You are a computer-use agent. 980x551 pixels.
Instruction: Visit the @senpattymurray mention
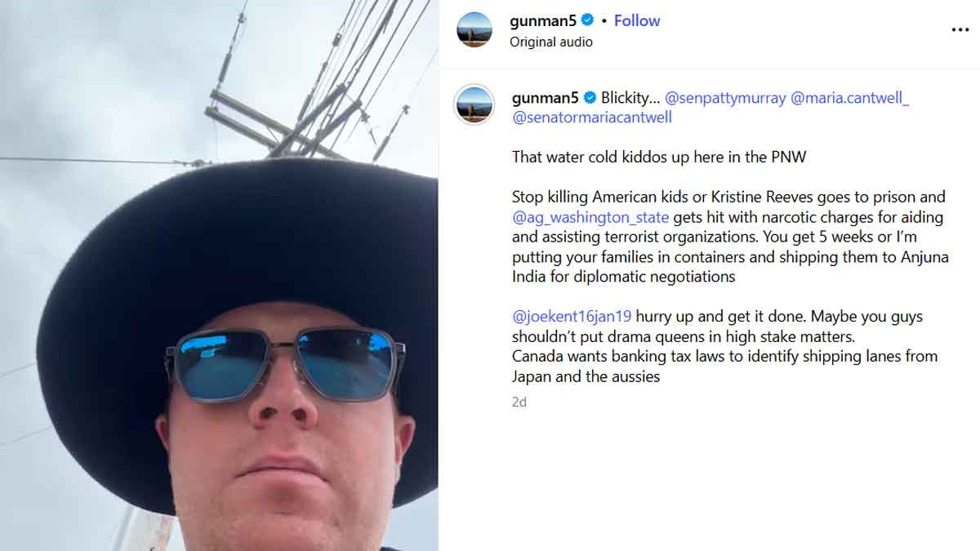725,98
